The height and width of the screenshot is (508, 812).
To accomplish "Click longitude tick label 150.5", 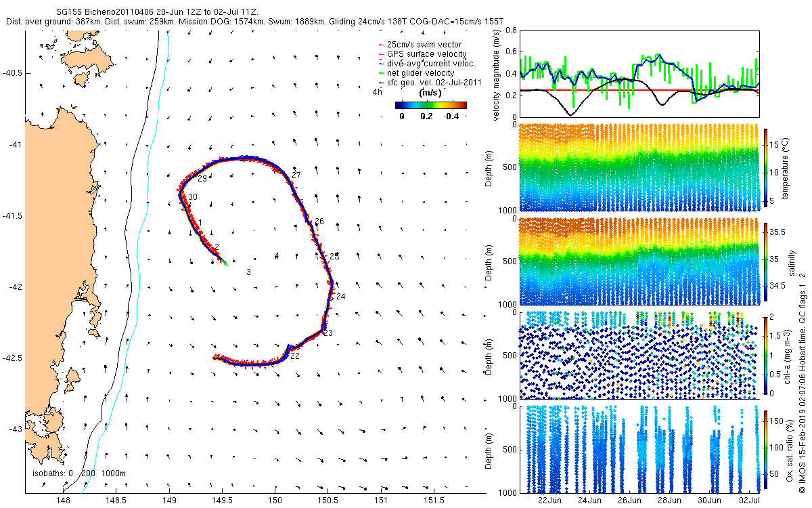I will click(x=328, y=501).
